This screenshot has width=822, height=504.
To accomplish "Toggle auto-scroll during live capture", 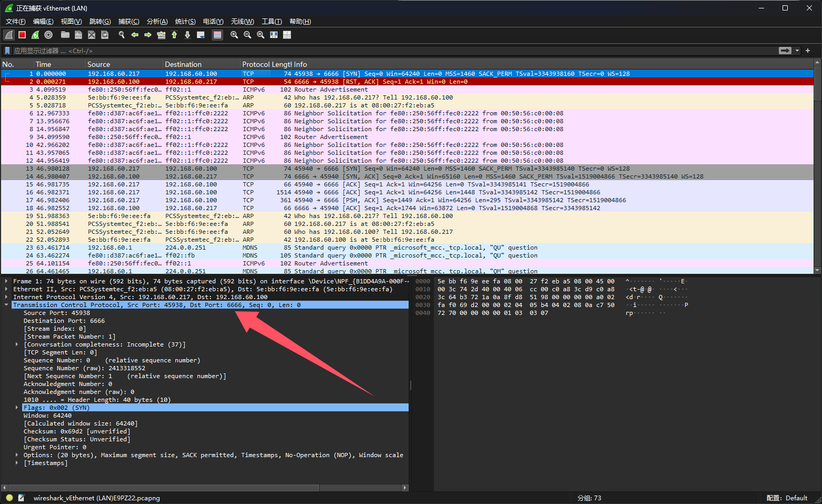I will [201, 35].
